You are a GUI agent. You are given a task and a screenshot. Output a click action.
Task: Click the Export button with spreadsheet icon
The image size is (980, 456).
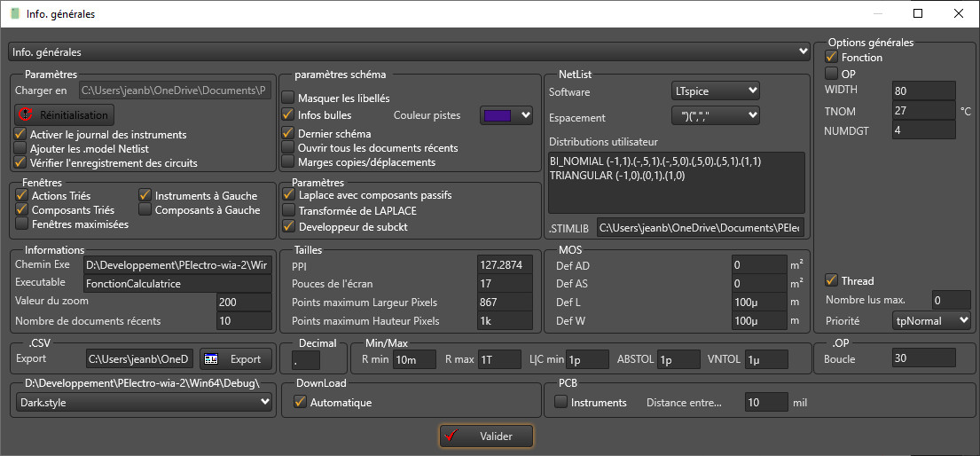[x=232, y=359]
